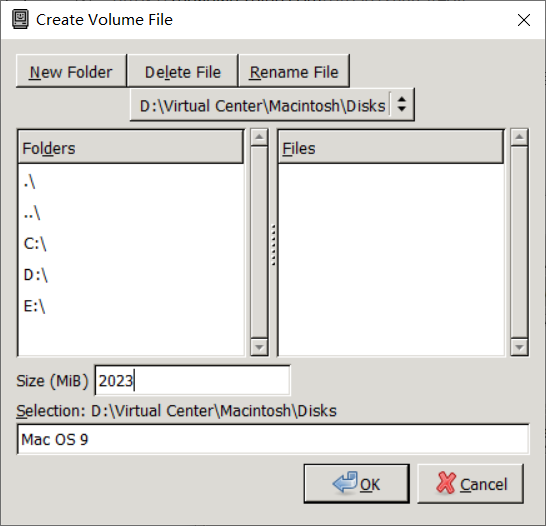Cancel the volume file creation
This screenshot has height=526, width=546.
(x=470, y=484)
